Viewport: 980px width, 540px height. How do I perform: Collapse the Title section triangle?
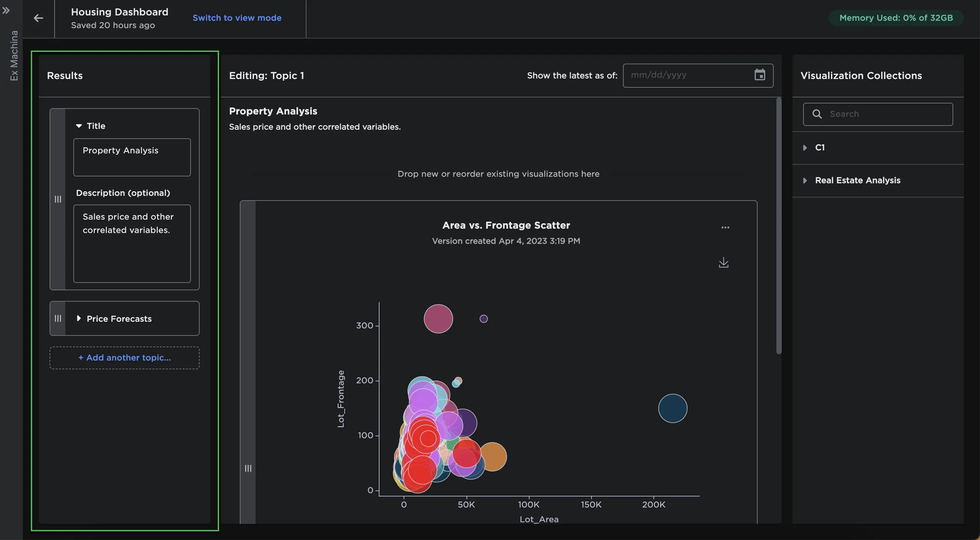79,126
